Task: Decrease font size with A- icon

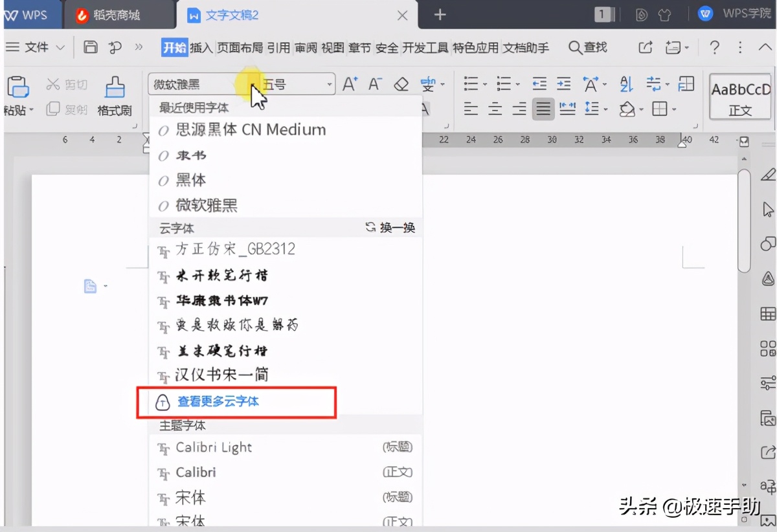Action: [x=376, y=84]
